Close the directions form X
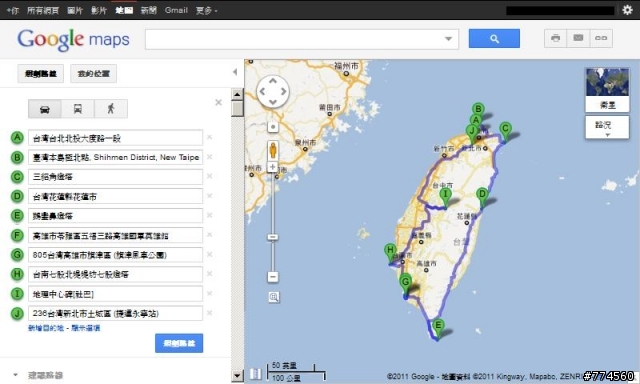 [218, 102]
